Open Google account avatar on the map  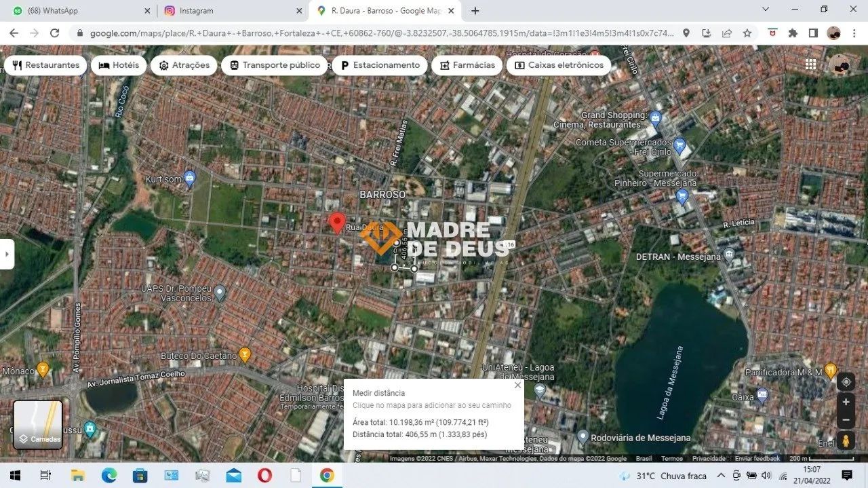point(841,64)
